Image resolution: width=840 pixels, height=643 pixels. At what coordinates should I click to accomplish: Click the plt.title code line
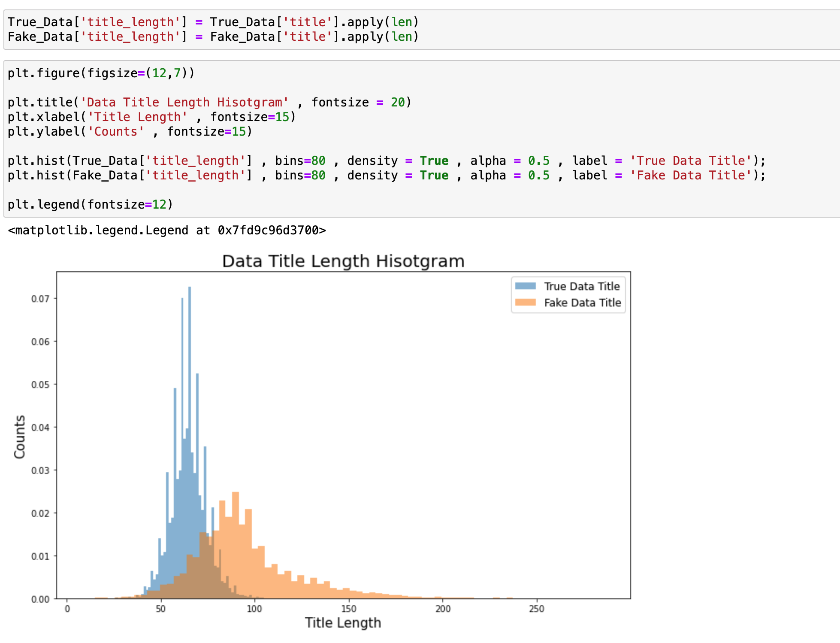209,102
